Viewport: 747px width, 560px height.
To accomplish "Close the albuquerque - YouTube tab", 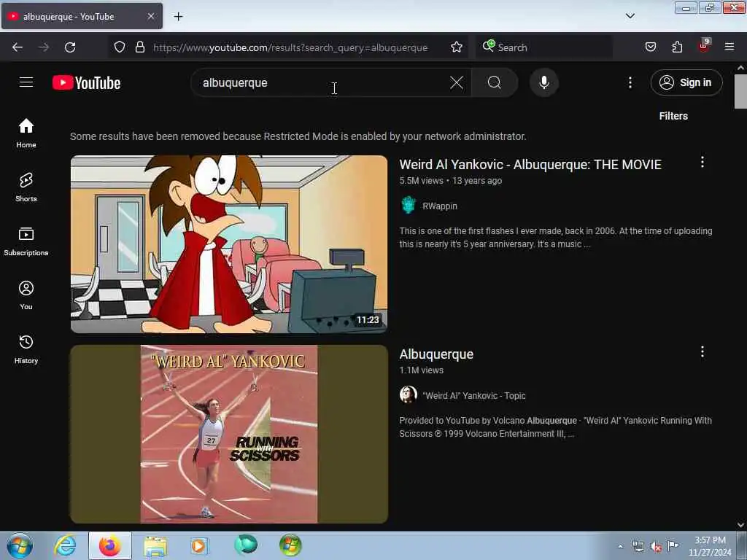I will (x=150, y=16).
